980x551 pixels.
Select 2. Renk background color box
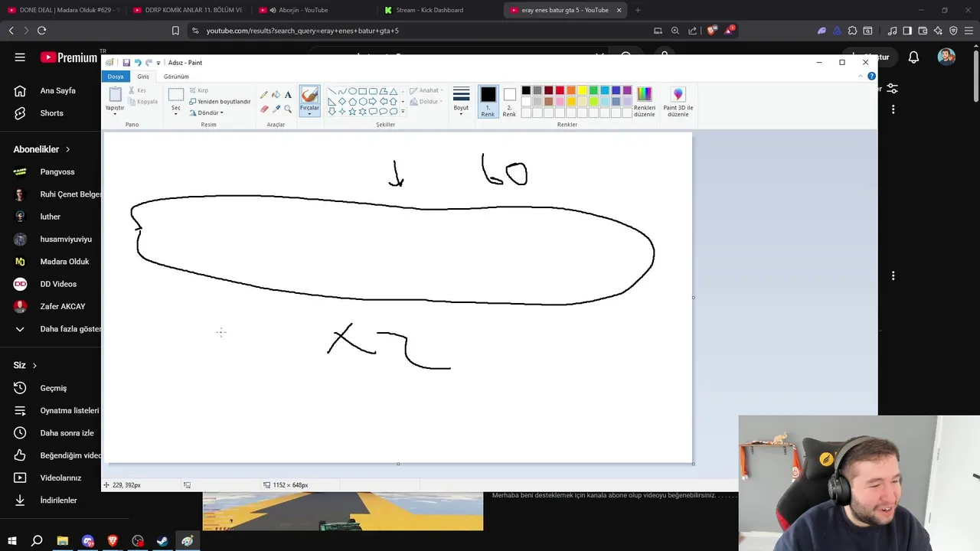[509, 101]
